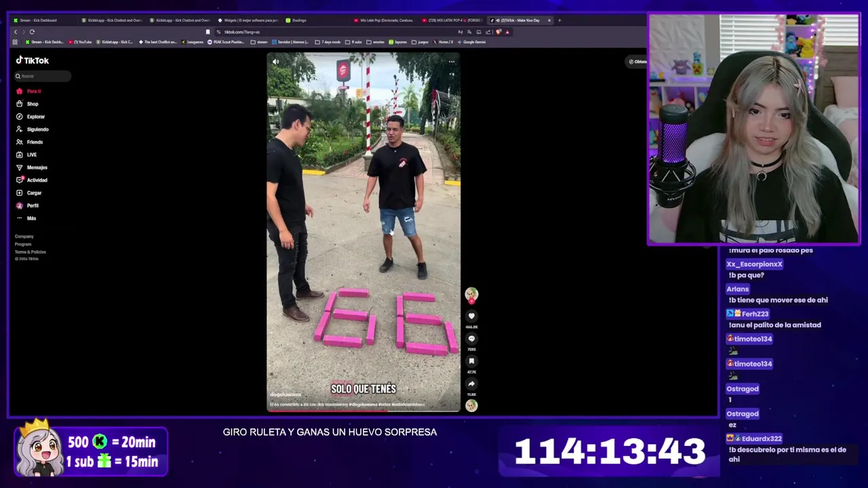Image resolution: width=868 pixels, height=488 pixels.
Task: Open the Para ti feed
Action: pyautogui.click(x=34, y=91)
